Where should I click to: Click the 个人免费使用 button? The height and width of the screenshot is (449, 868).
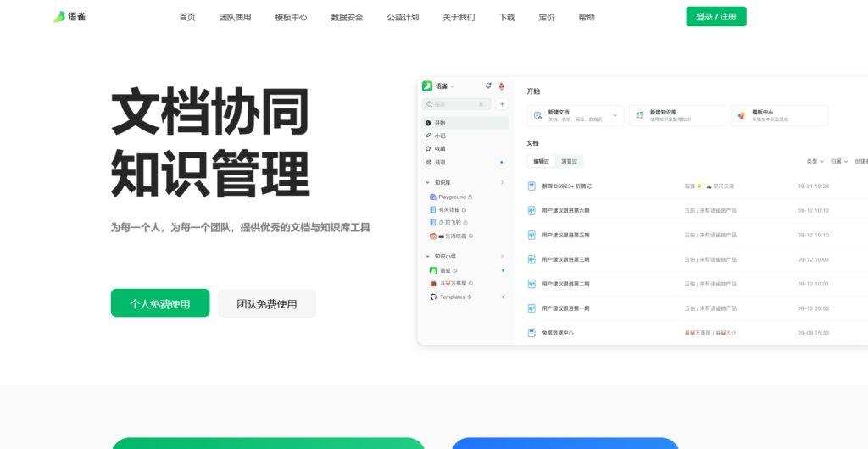(x=160, y=303)
